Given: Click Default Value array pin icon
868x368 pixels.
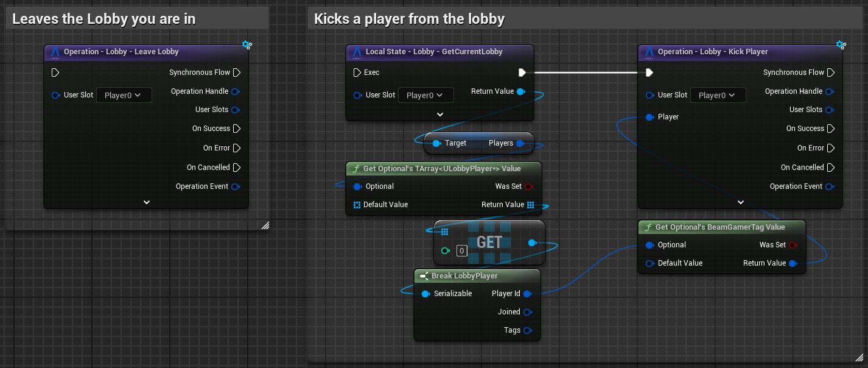Looking at the screenshot, I should [x=357, y=205].
